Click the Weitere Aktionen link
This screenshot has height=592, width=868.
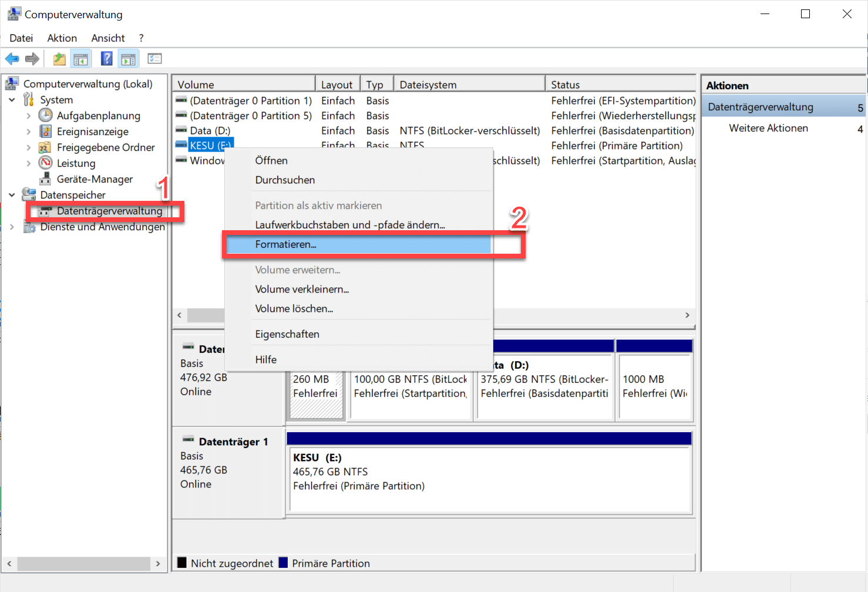click(x=768, y=128)
